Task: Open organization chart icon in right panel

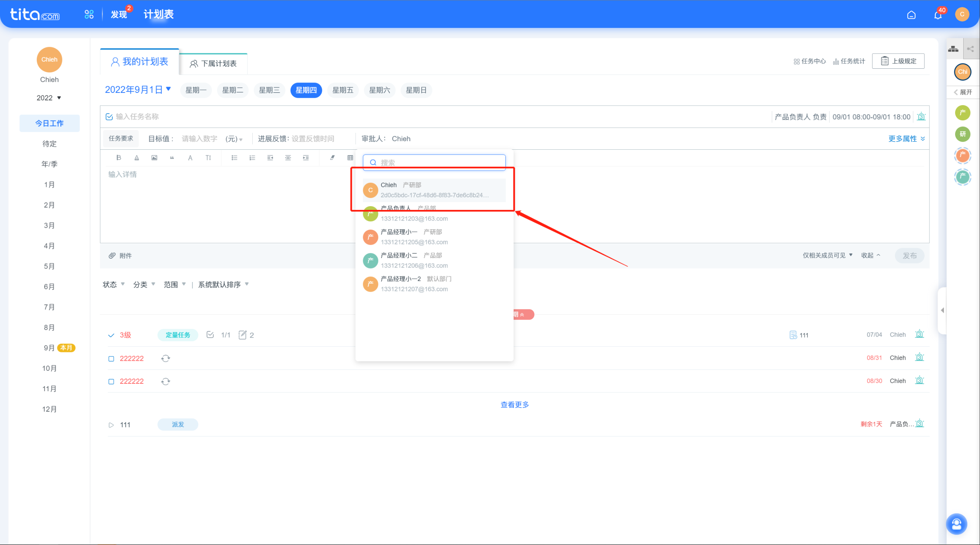Action: 953,49
